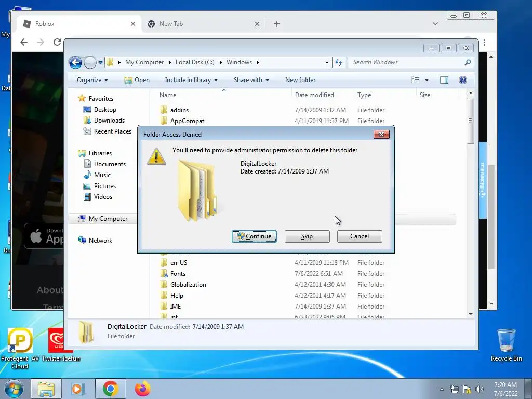Expand arrow after Windows breadcrumb
This screenshot has height=399, width=532.
(258, 62)
